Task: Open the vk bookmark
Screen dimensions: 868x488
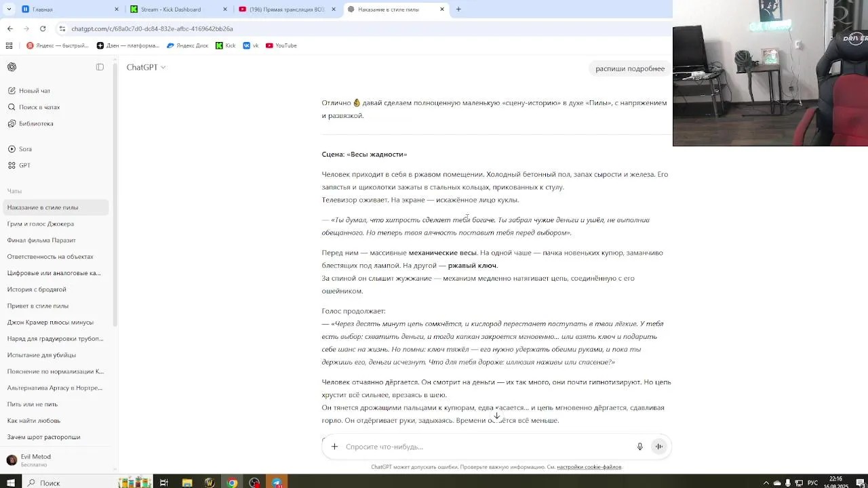Action: pos(251,45)
